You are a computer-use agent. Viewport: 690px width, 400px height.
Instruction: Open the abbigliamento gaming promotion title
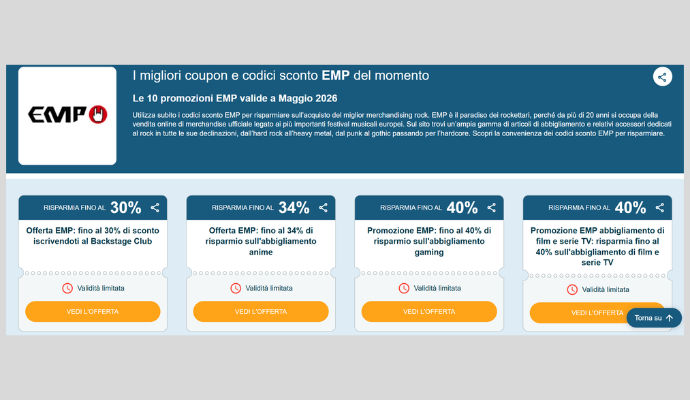429,241
